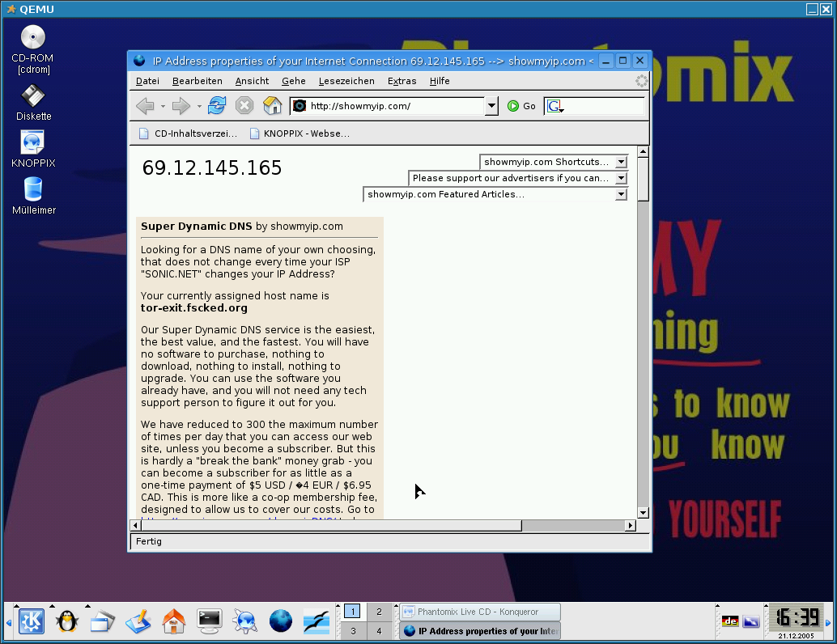Expand the URL address history dropdown
837x644 pixels.
pyautogui.click(x=491, y=106)
